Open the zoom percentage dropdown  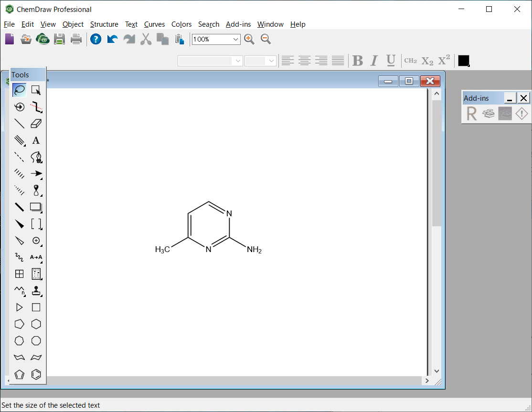236,39
